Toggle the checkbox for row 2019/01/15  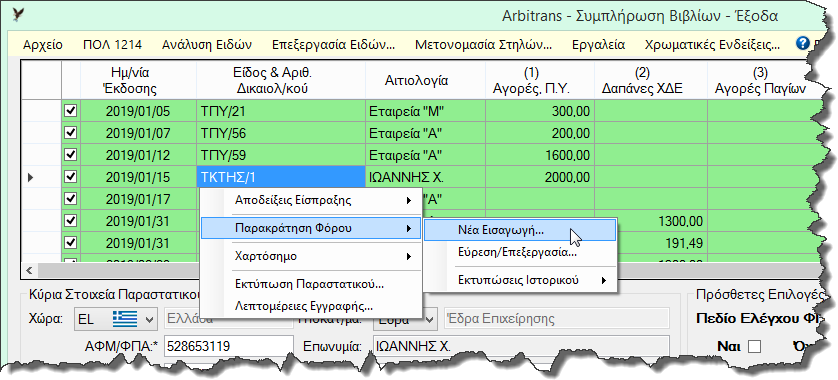(x=71, y=176)
